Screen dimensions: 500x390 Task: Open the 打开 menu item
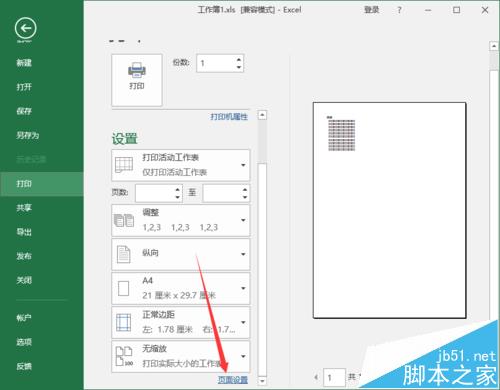click(x=24, y=87)
